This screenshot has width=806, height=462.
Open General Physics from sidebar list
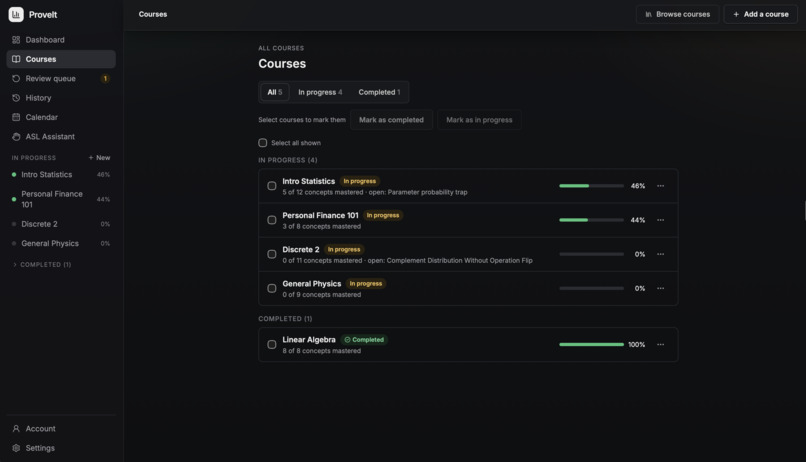point(61,244)
